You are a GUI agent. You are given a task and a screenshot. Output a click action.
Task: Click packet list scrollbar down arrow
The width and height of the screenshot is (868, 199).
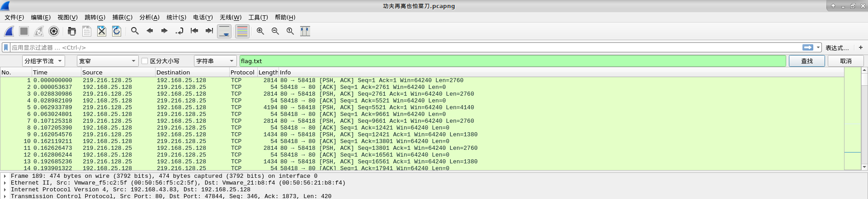click(x=864, y=167)
